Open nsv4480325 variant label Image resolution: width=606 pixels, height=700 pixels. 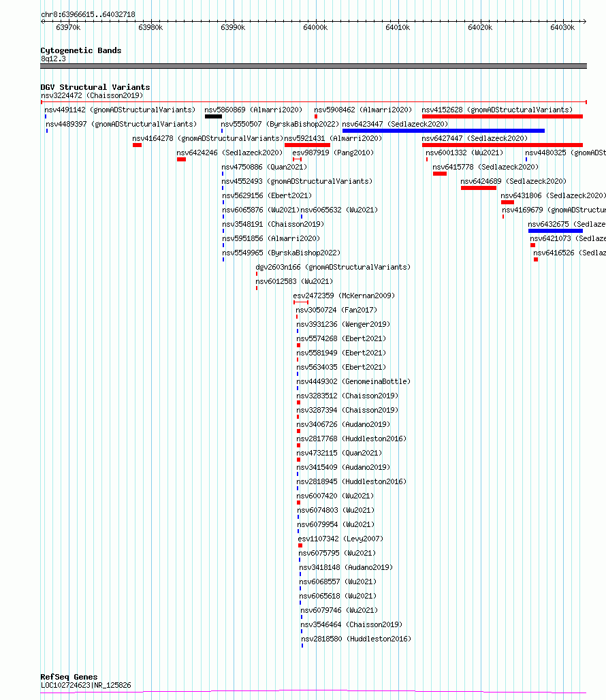pos(565,153)
